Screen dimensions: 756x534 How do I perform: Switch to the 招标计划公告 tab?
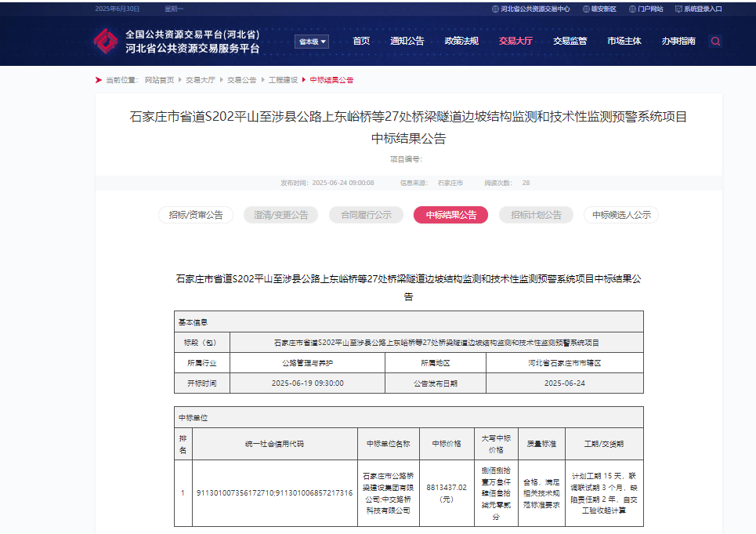(x=536, y=215)
